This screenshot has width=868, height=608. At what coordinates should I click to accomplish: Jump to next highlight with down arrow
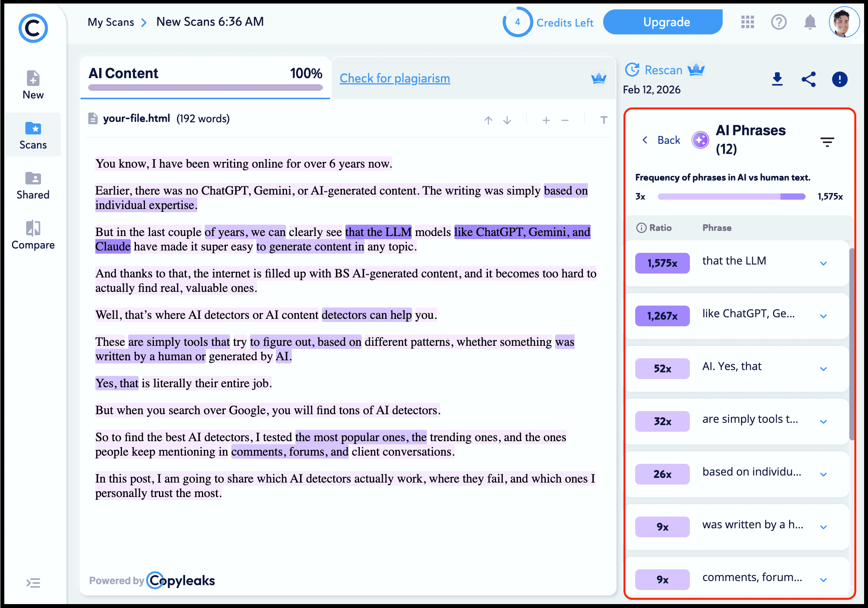click(507, 120)
